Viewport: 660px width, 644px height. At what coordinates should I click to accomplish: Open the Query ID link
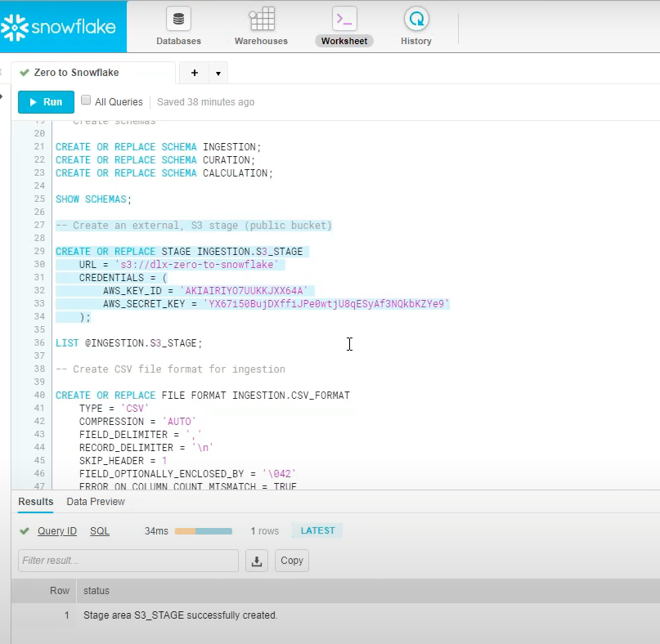click(57, 531)
